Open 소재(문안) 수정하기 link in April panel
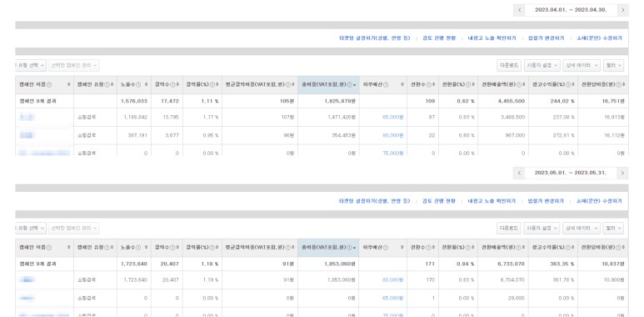644x317 pixels. coord(599,38)
